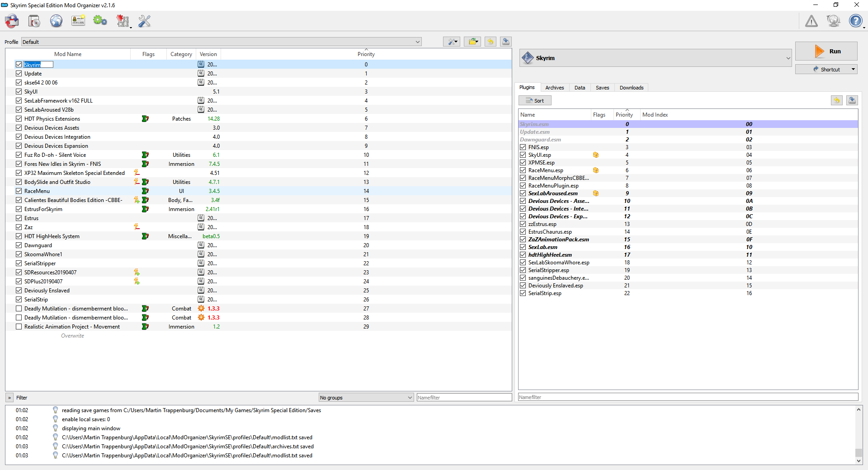Uncheck the XPMSE.esp plugin checkbox
Viewport: 868px width, 470px height.
point(523,163)
